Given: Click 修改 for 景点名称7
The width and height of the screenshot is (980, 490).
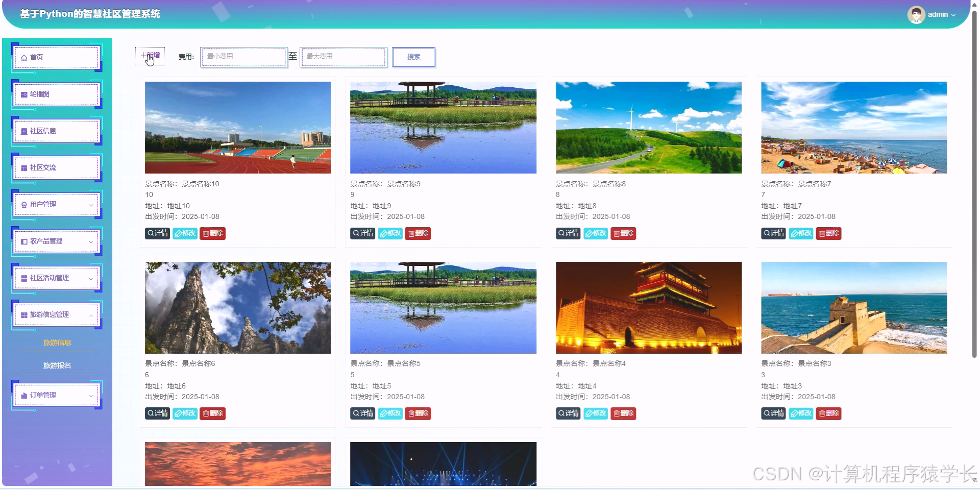Looking at the screenshot, I should pos(801,233).
